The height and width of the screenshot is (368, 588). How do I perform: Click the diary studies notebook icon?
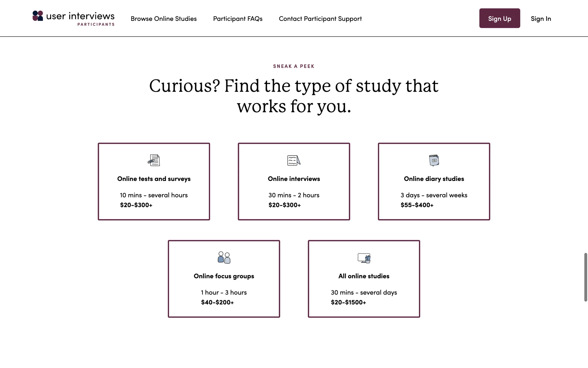pyautogui.click(x=434, y=160)
